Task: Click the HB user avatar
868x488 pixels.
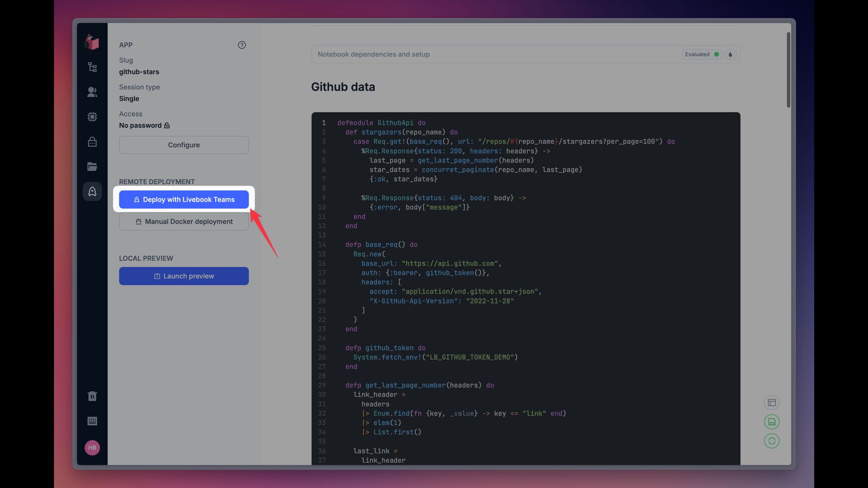Action: (92, 448)
